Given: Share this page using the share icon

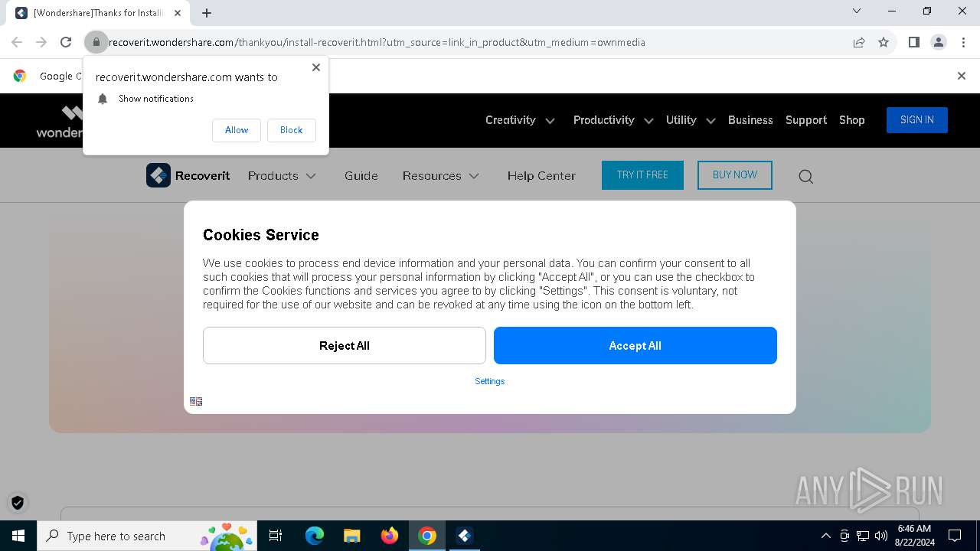Looking at the screenshot, I should click(859, 42).
